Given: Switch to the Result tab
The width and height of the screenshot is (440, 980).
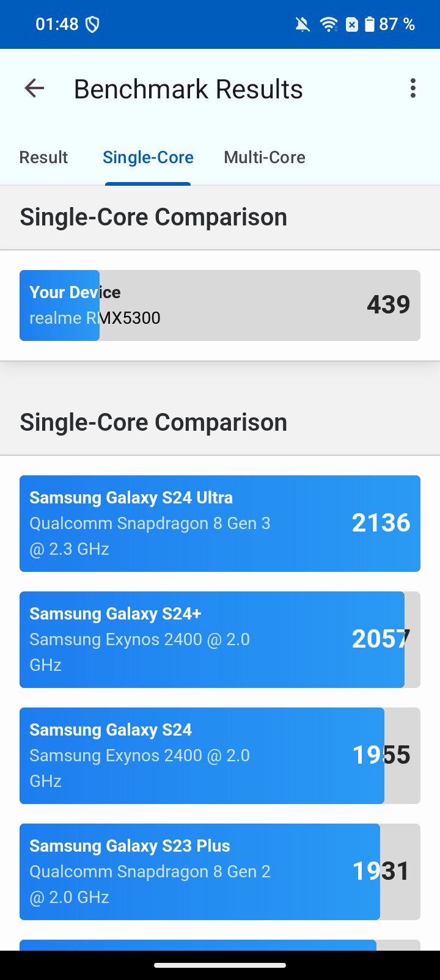Looking at the screenshot, I should click(43, 158).
